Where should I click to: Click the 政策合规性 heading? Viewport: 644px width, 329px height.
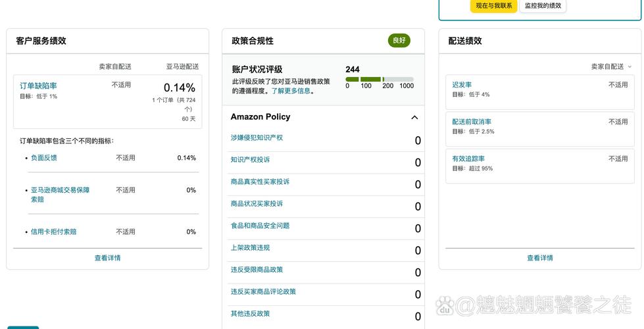253,41
